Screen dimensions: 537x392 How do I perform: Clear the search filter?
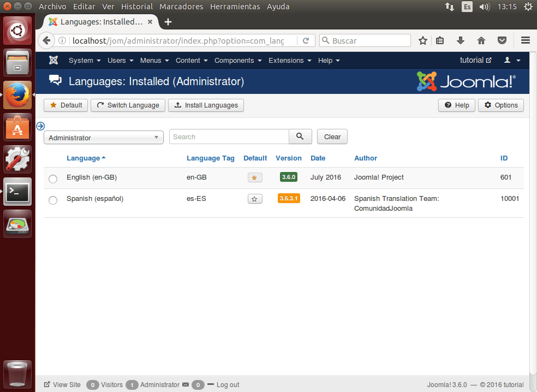click(x=332, y=136)
